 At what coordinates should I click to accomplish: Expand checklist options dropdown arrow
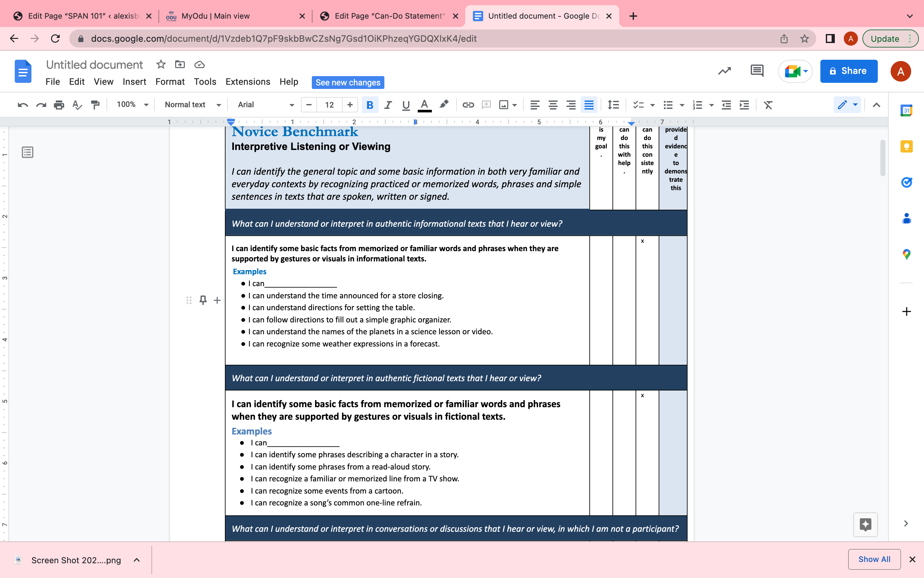coord(653,105)
